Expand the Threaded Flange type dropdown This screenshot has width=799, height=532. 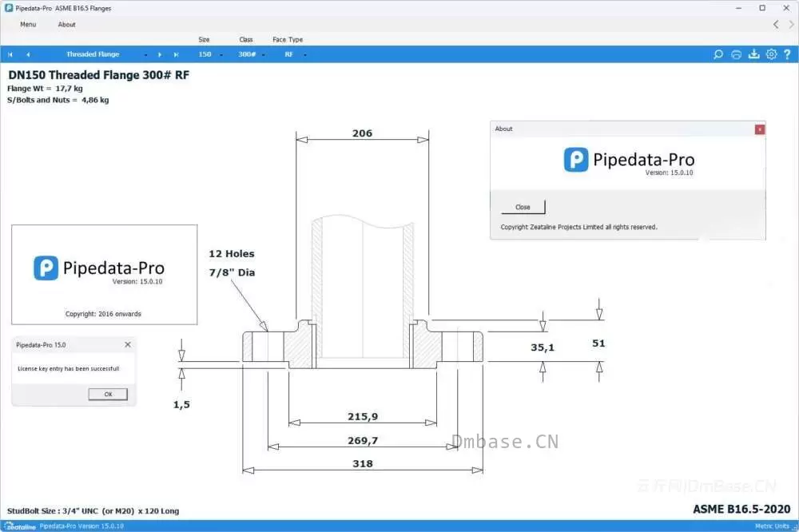pos(145,54)
